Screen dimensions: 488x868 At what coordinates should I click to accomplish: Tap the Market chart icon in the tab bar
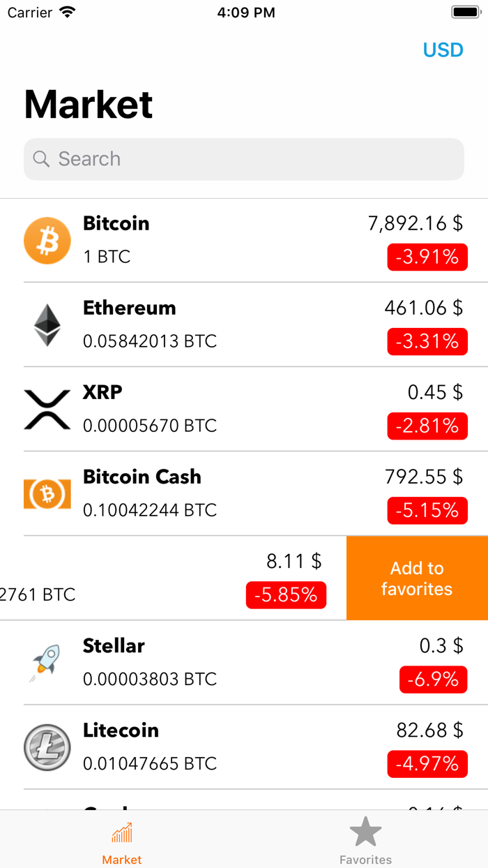pyautogui.click(x=121, y=831)
